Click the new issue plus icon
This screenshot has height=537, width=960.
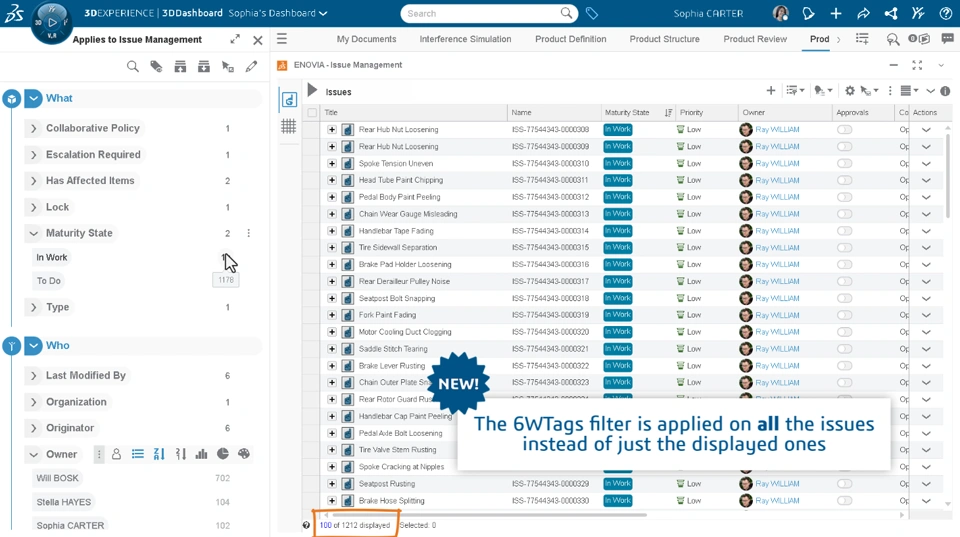(771, 91)
